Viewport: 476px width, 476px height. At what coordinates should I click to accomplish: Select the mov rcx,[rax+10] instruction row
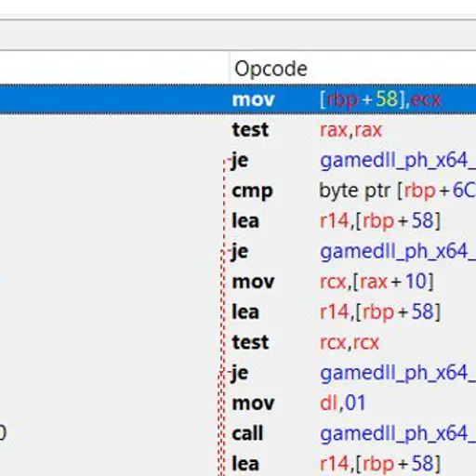[x=238, y=282]
